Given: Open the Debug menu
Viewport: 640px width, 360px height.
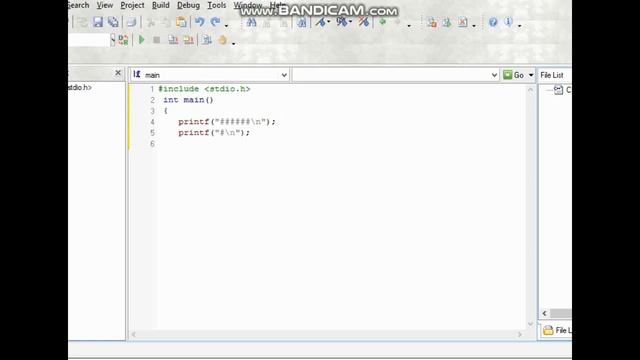Looking at the screenshot, I should click(188, 5).
